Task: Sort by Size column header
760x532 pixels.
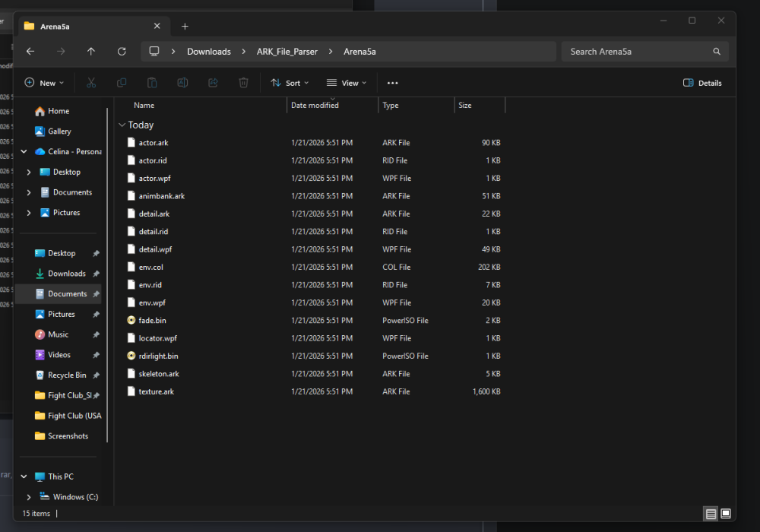Action: coord(465,105)
